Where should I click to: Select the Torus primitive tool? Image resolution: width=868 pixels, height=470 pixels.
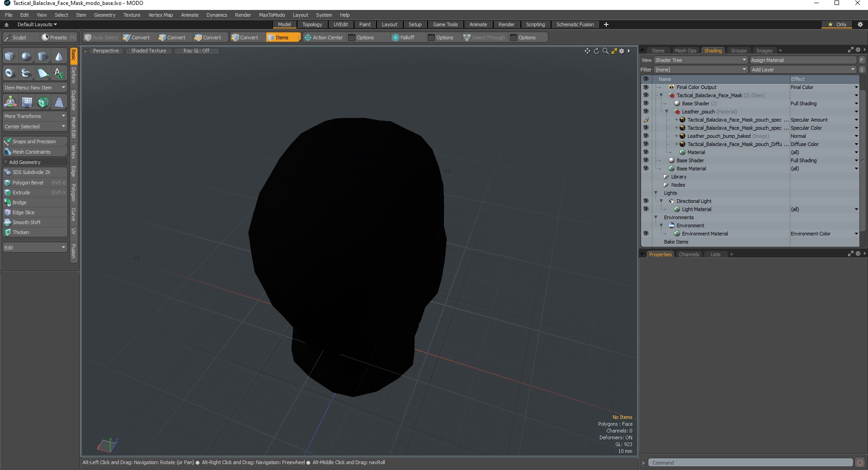pos(10,73)
